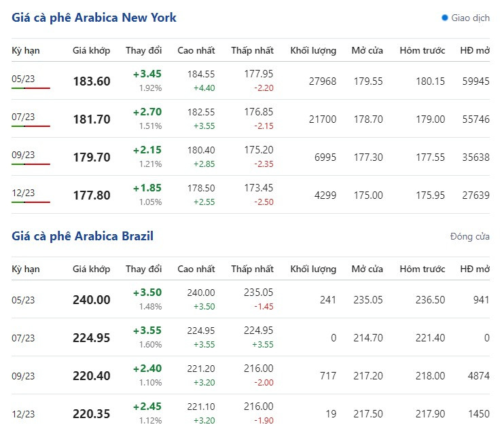Click Khối lượng header in New York table

(x=313, y=51)
